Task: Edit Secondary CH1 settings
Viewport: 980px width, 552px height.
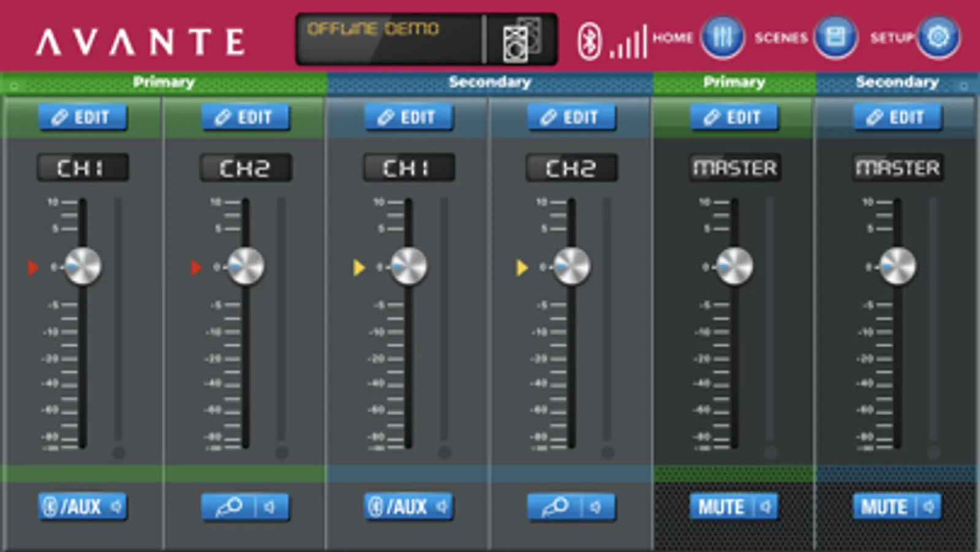Action: pos(409,117)
